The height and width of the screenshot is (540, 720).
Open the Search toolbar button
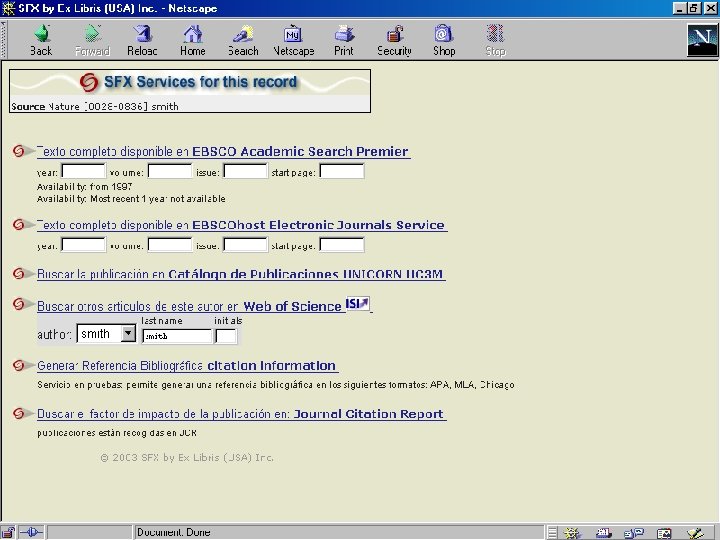point(243,40)
